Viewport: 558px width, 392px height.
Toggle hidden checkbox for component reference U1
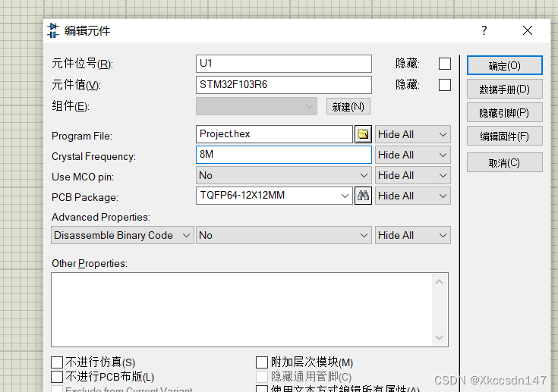pyautogui.click(x=444, y=64)
